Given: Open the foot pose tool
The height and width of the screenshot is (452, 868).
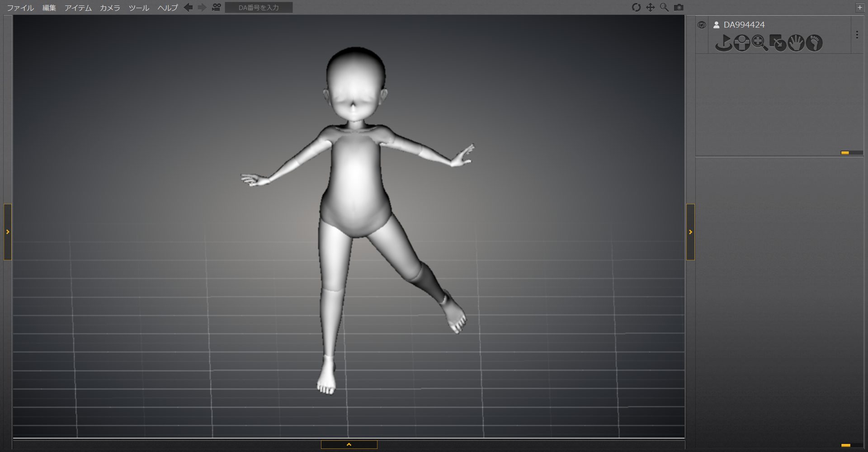Looking at the screenshot, I should [x=814, y=43].
